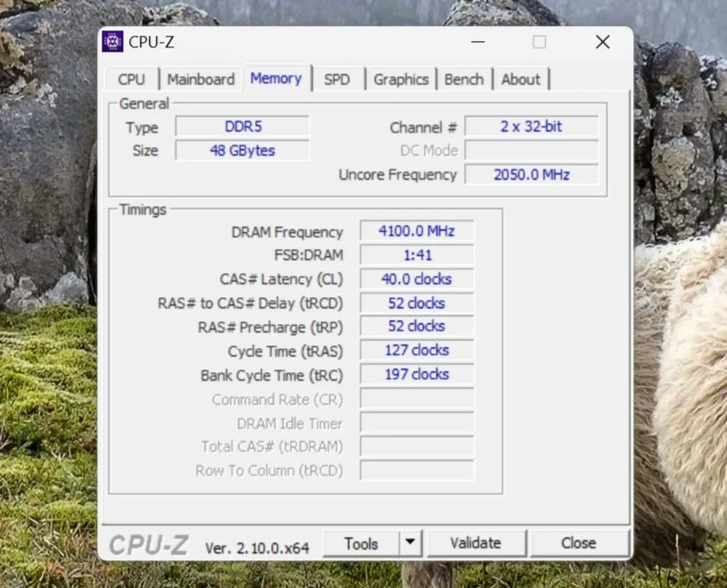Click the Bank Cycle Time (tRC) label
727x588 pixels.
pos(272,376)
